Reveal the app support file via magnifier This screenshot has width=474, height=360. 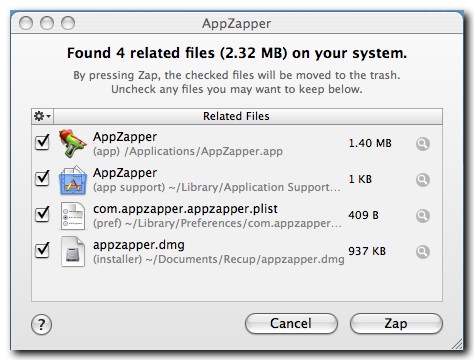[423, 180]
